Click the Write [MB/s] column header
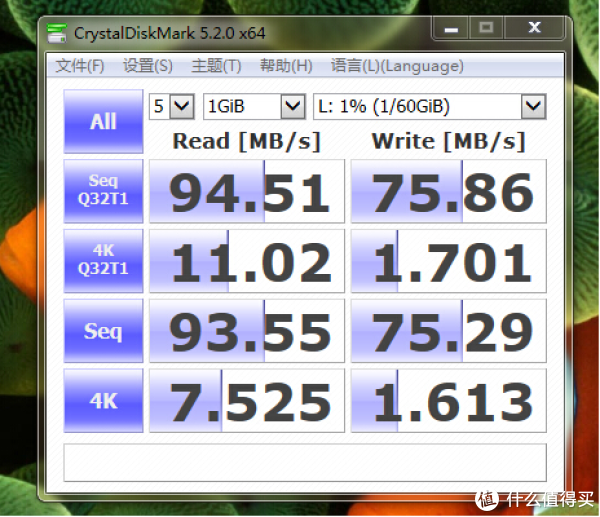The width and height of the screenshot is (600, 517). click(x=448, y=142)
